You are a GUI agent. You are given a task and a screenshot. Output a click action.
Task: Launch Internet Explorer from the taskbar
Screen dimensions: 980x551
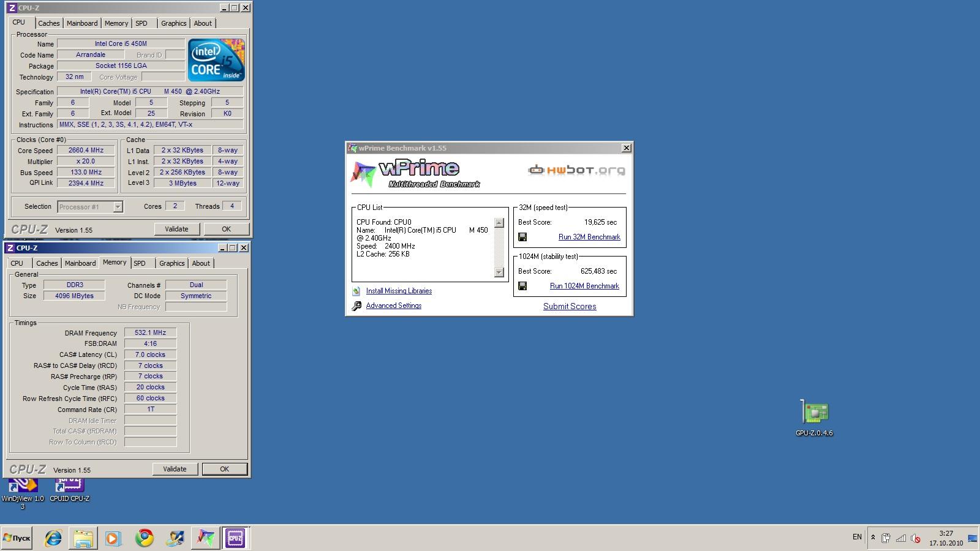point(53,538)
